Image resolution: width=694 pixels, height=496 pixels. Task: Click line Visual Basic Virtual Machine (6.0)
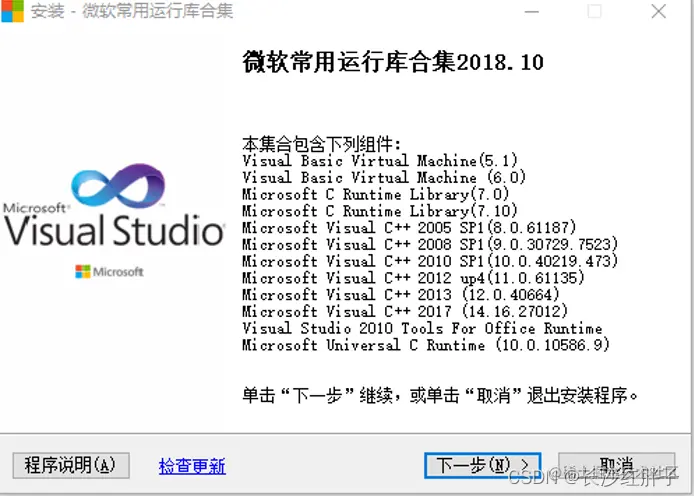(x=384, y=177)
